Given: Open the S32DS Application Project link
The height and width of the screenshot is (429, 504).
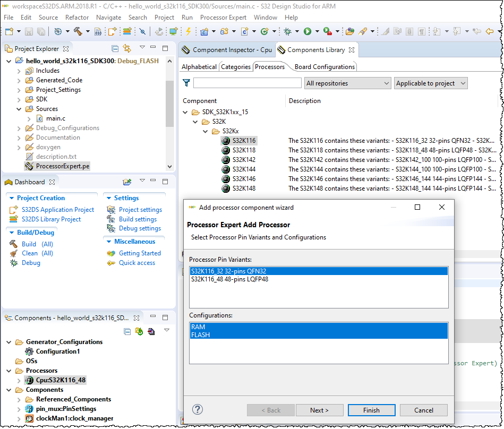Looking at the screenshot, I should pos(58,210).
